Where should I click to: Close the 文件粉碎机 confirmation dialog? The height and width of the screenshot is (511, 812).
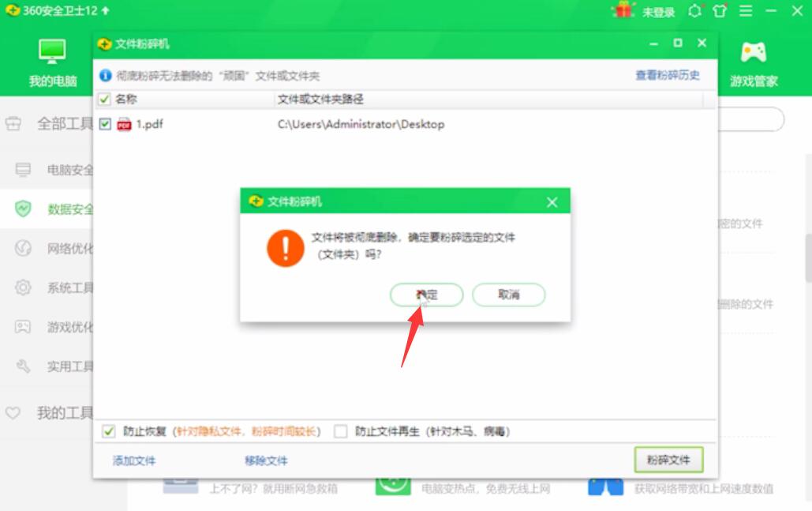pos(552,202)
